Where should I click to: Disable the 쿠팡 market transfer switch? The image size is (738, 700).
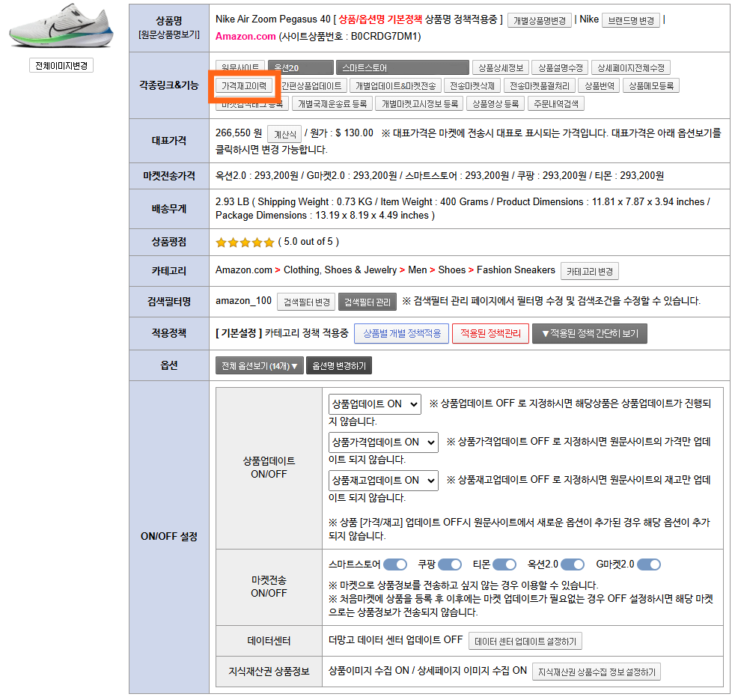[x=450, y=564]
